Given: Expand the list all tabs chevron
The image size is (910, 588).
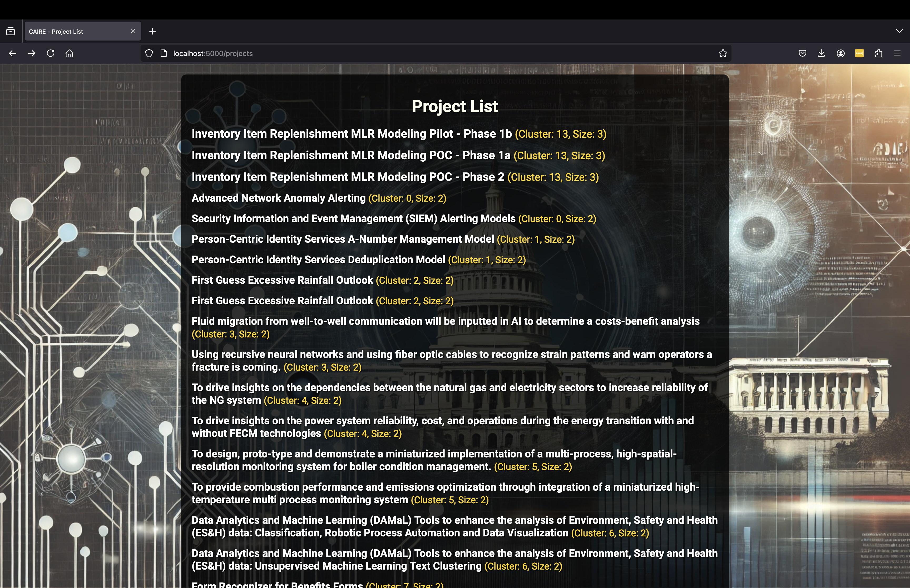Looking at the screenshot, I should 899,31.
